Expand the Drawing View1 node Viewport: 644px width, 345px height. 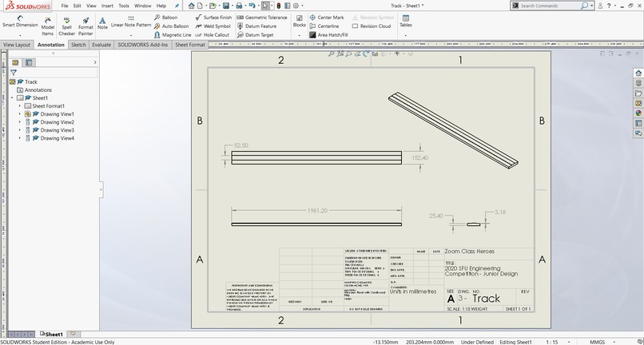click(x=20, y=113)
